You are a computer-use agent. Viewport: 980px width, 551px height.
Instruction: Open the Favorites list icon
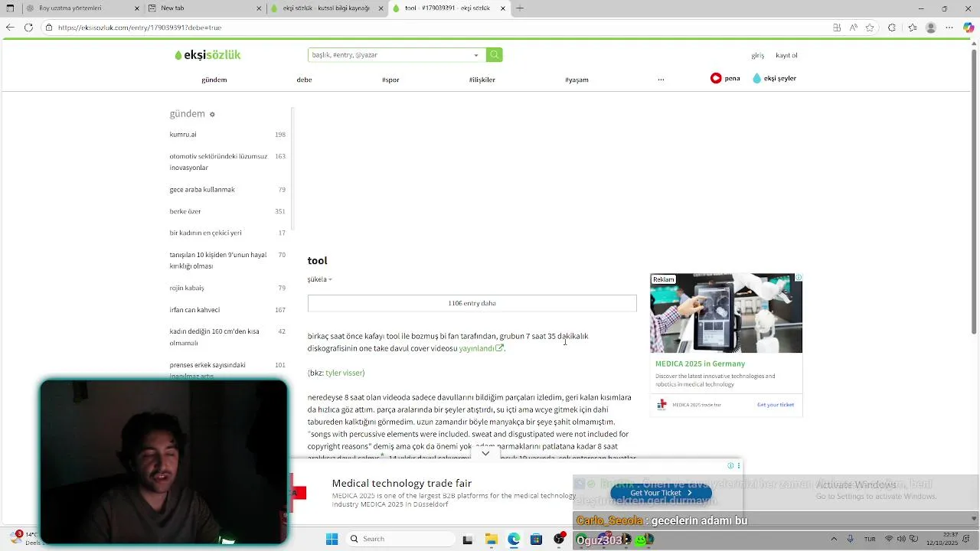pos(911,28)
